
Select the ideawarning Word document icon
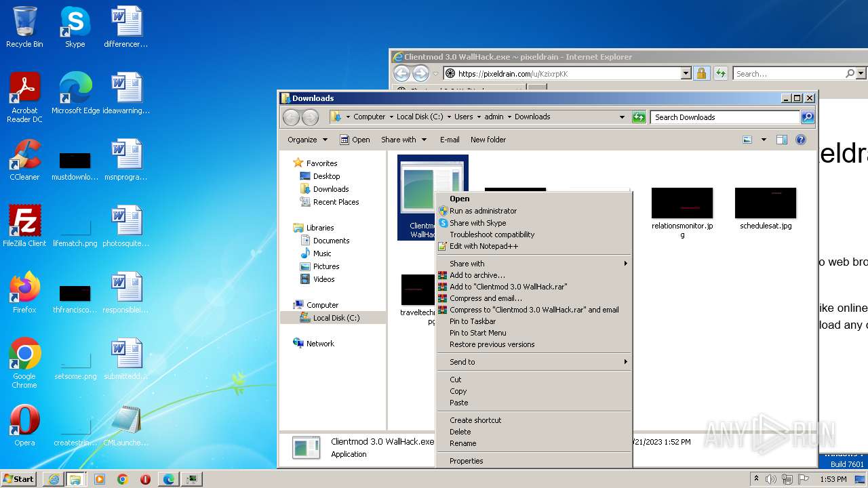(126, 93)
